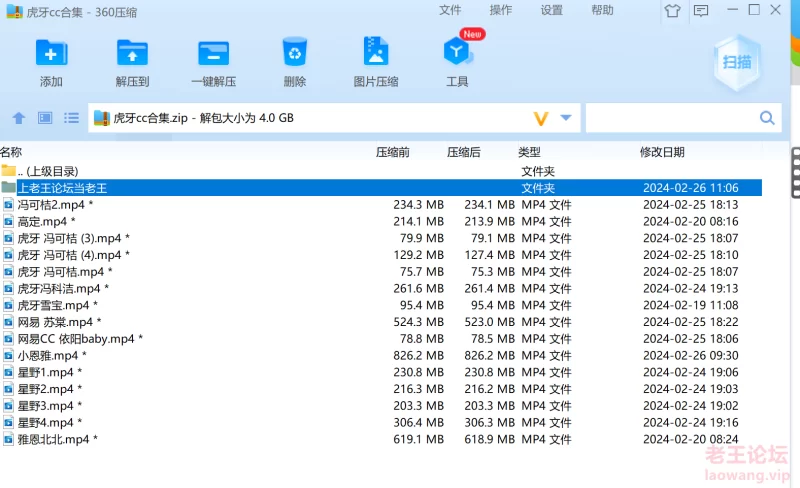Open the 帮助 menu
Image resolution: width=800 pixels, height=488 pixels.
602,10
